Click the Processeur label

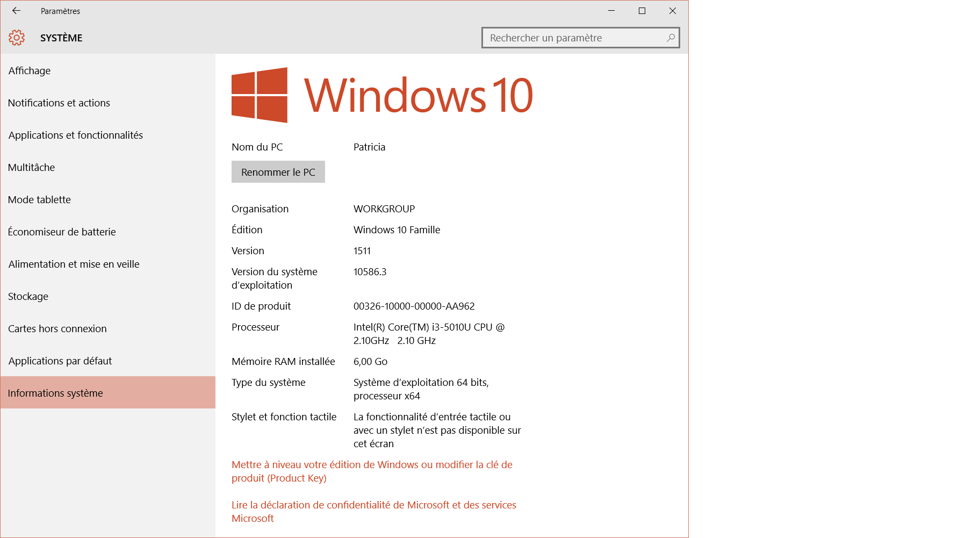click(x=255, y=327)
